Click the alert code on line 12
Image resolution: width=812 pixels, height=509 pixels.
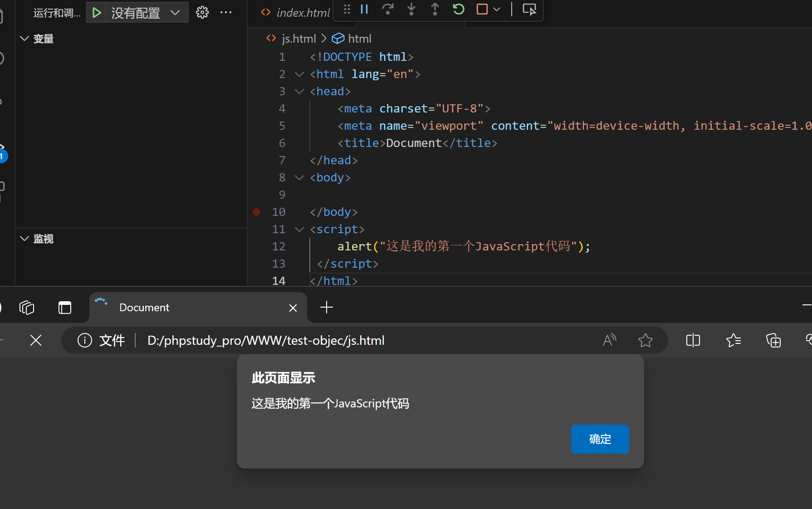point(464,246)
